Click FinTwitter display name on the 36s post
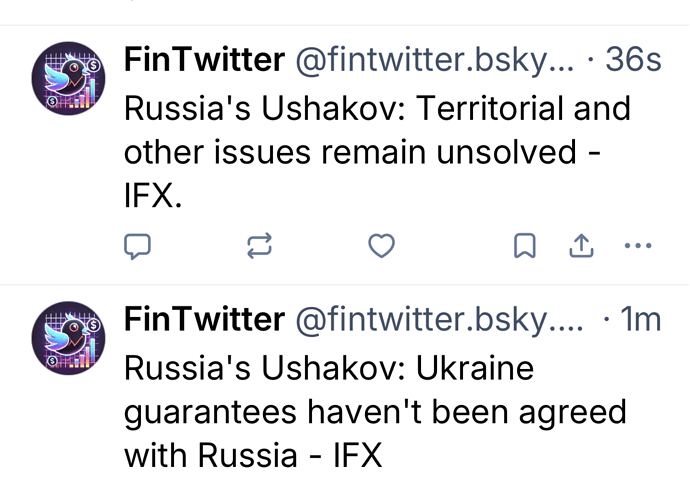 click(x=203, y=61)
